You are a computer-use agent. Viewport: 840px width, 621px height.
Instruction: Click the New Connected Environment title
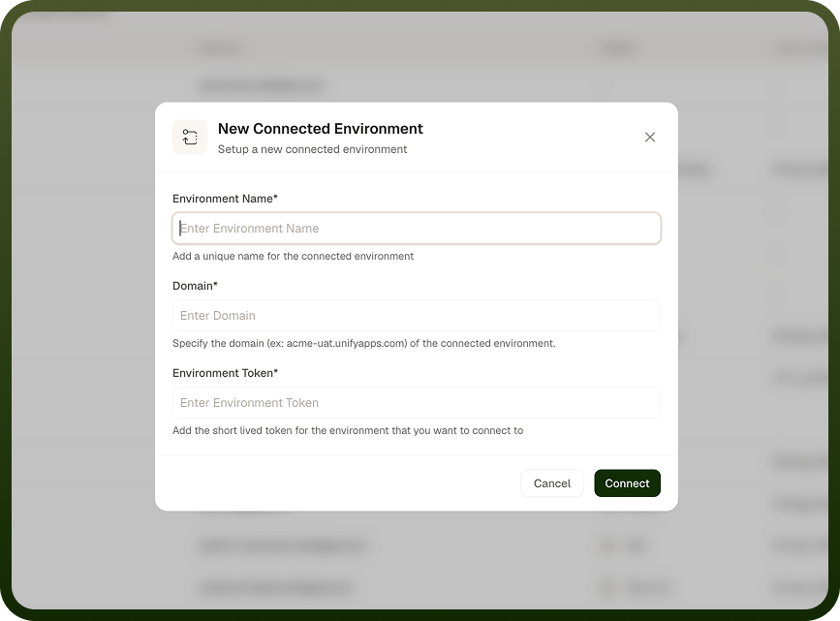(x=321, y=129)
